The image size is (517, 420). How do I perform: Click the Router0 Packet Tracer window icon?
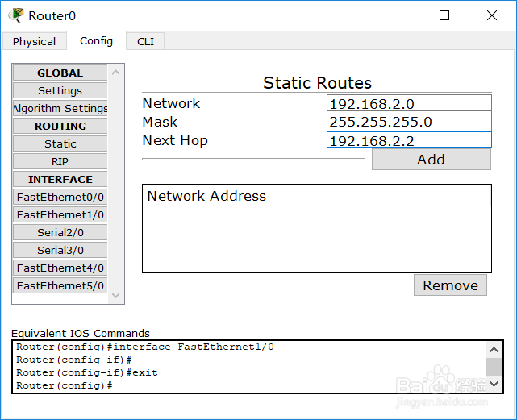(x=16, y=15)
